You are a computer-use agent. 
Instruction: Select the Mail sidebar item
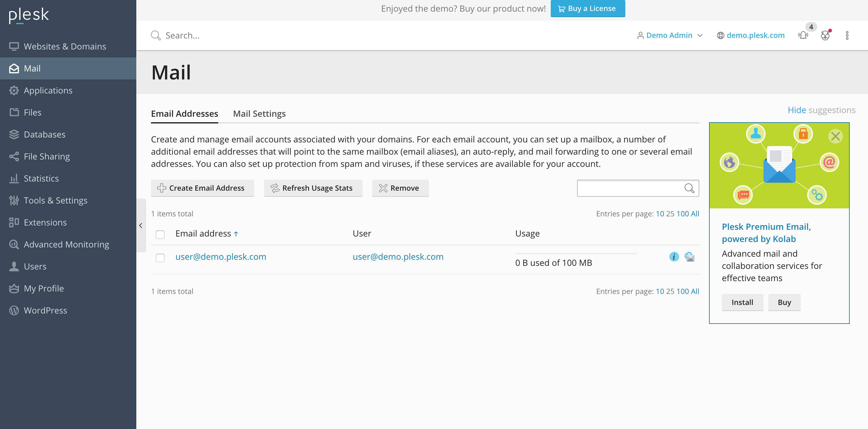click(68, 68)
